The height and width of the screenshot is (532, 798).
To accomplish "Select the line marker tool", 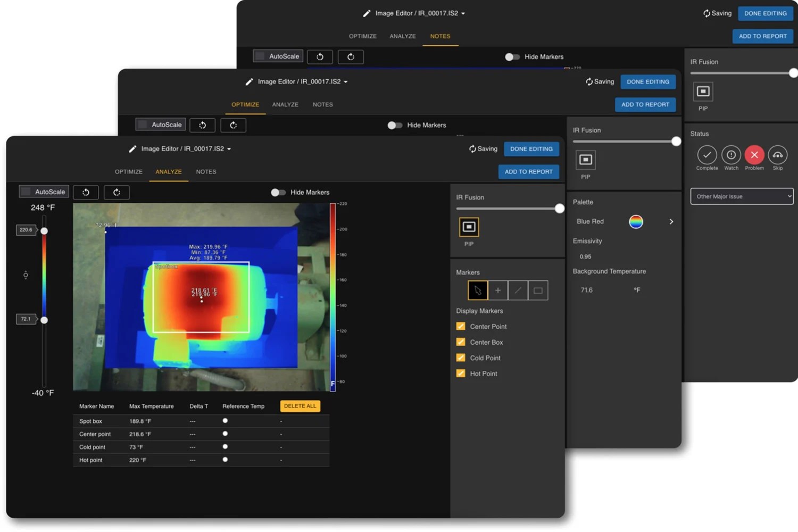I will (x=518, y=290).
